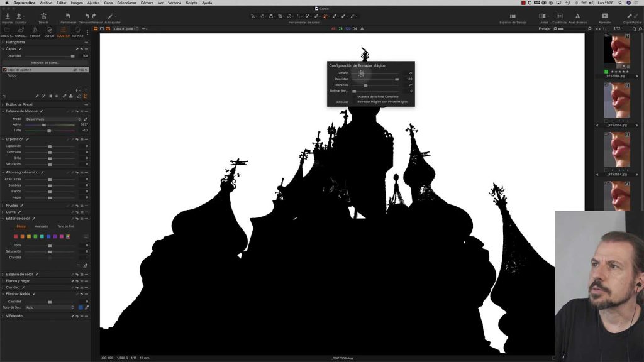Switch to single image viewer mode
The width and height of the screenshot is (644, 362).
coord(102,29)
